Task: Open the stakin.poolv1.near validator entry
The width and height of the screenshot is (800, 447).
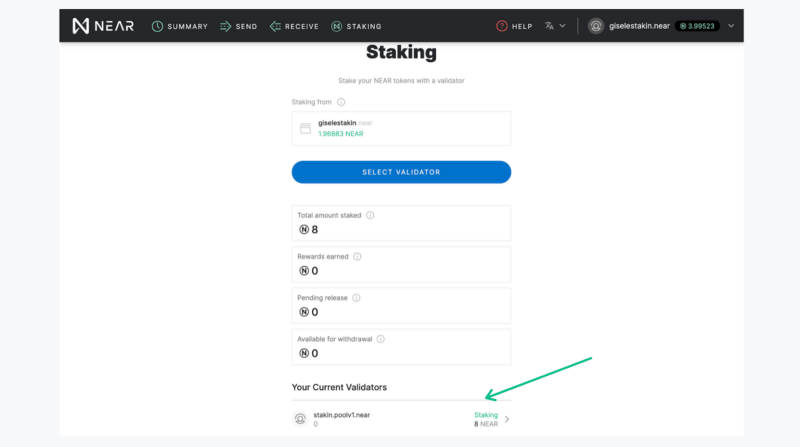Action: (x=401, y=419)
